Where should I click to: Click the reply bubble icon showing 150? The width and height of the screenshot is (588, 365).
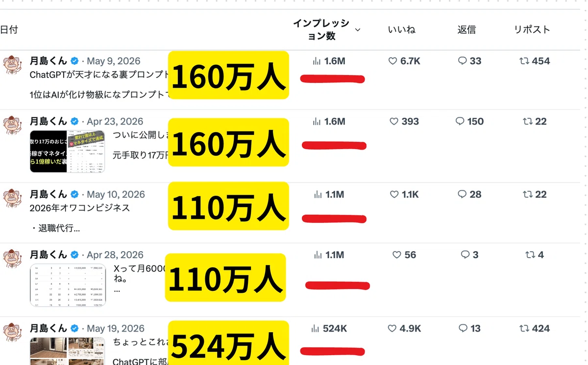tap(460, 121)
